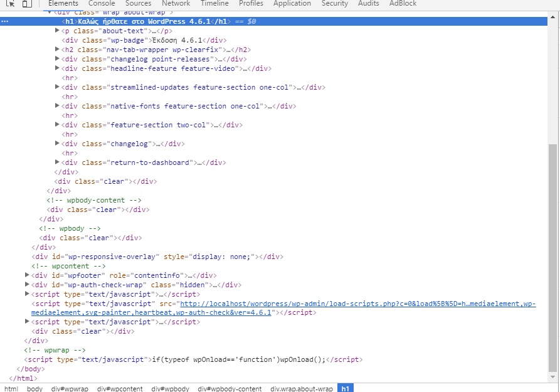Open the Network tab

pos(176,4)
